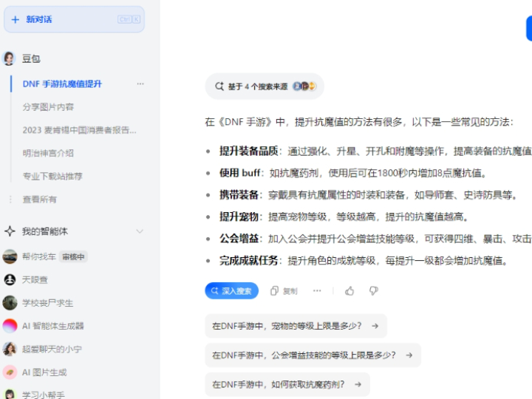Click the 提升宠物 bullet heading
This screenshot has height=399, width=532.
click(x=239, y=216)
